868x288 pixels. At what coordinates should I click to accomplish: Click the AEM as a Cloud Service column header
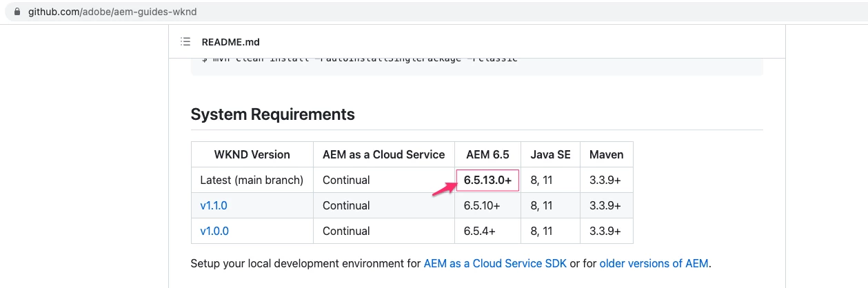point(383,154)
